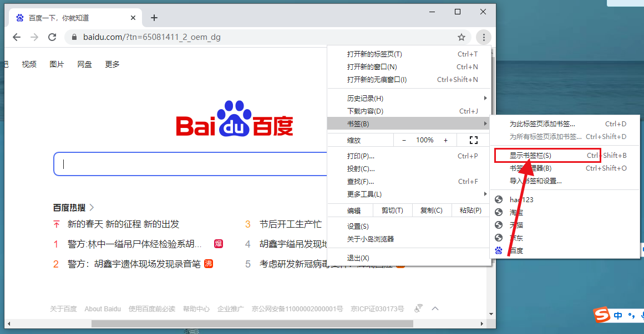Open the three-dot browser menu

pyautogui.click(x=484, y=37)
